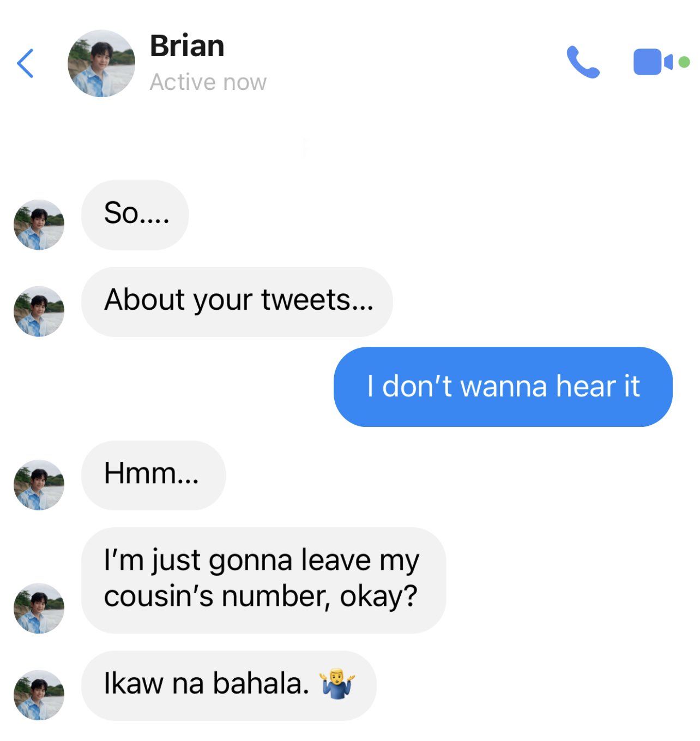Tap avatar beside 'So....' message
Image resolution: width=700 pixels, height=741 pixels.
[39, 225]
